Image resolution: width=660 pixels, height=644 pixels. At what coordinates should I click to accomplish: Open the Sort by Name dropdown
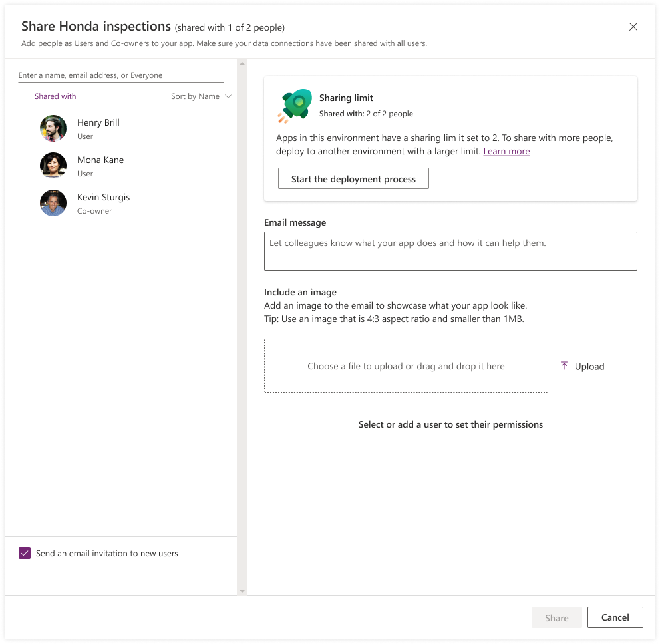pyautogui.click(x=200, y=96)
